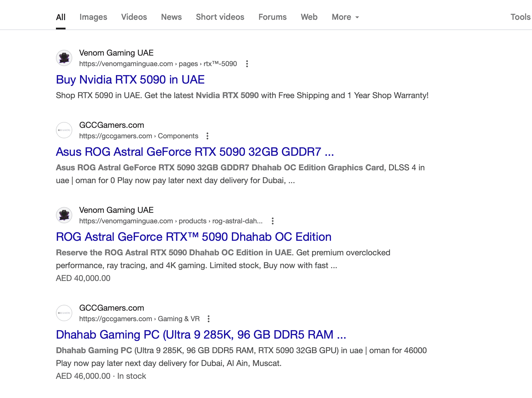Click the 'AED 40,000.00' price text

(x=83, y=278)
